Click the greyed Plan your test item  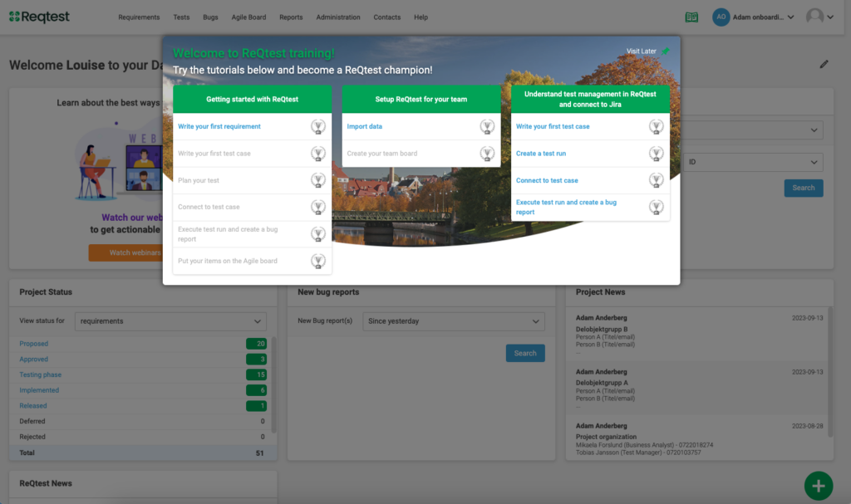[x=198, y=181]
